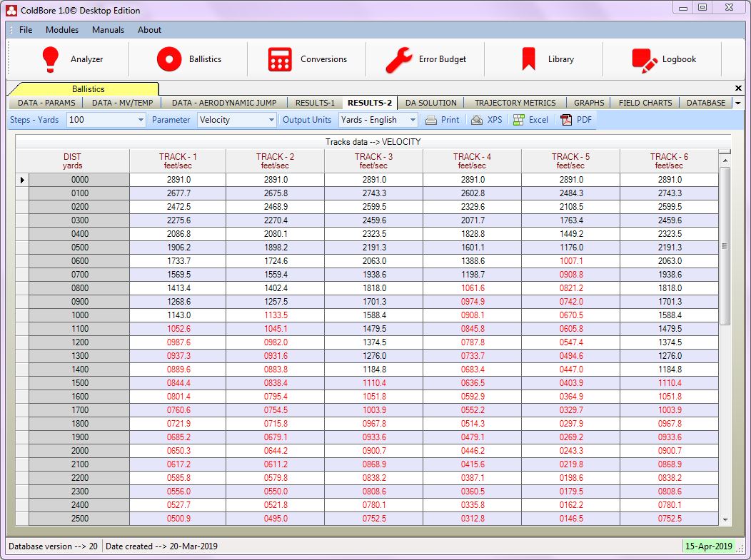Open the File menu
The width and height of the screenshot is (751, 560).
coord(26,30)
